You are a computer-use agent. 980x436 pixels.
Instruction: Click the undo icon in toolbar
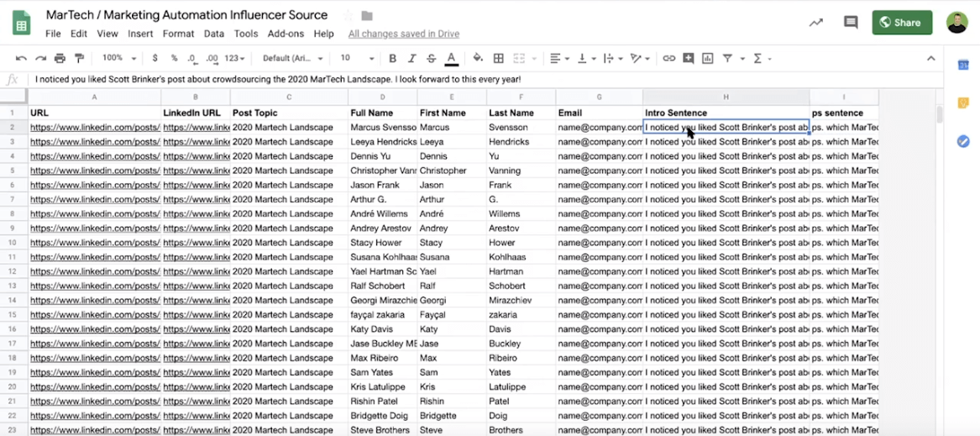(x=21, y=59)
